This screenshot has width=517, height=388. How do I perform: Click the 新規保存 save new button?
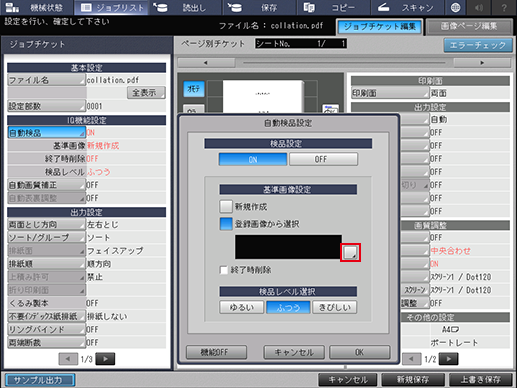413,380
